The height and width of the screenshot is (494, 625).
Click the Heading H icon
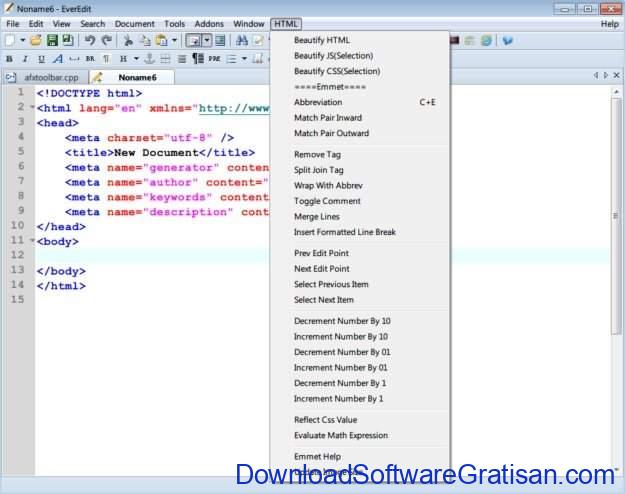(124, 59)
